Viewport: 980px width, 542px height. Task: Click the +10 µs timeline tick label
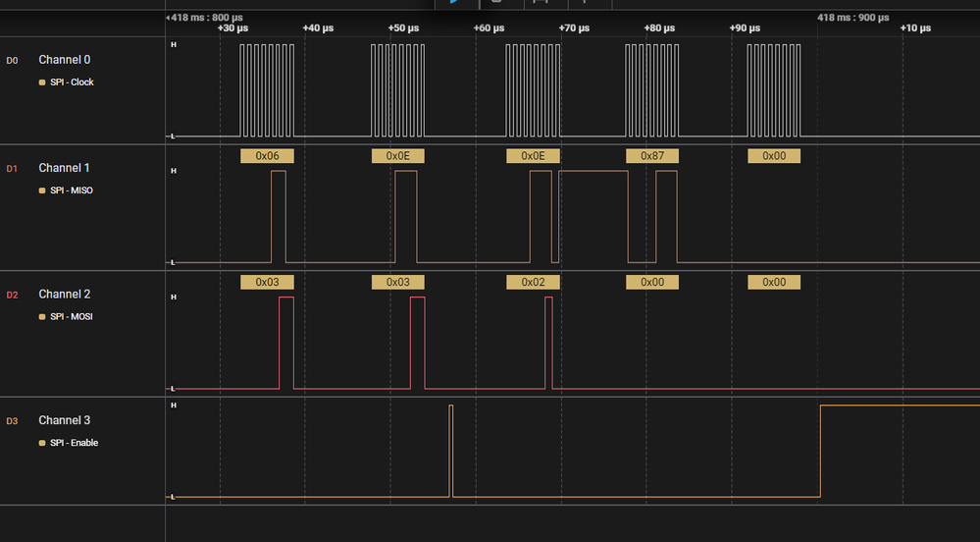coord(915,28)
